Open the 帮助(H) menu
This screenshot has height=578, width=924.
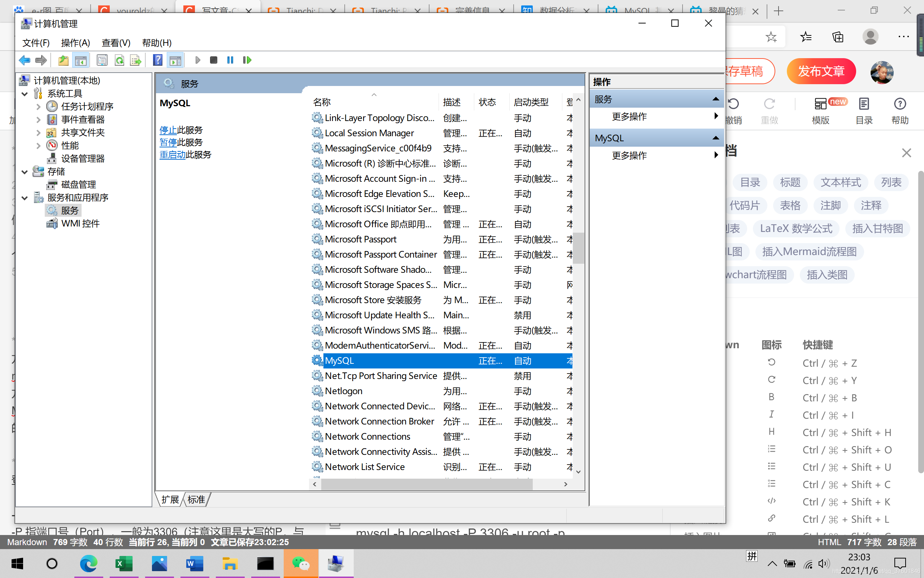[x=157, y=43]
